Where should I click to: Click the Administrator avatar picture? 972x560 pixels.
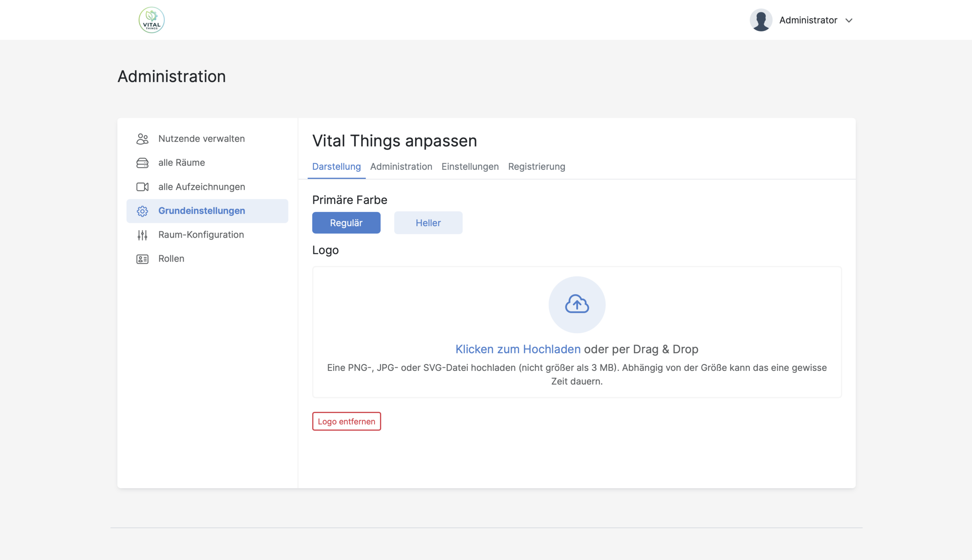[761, 20]
